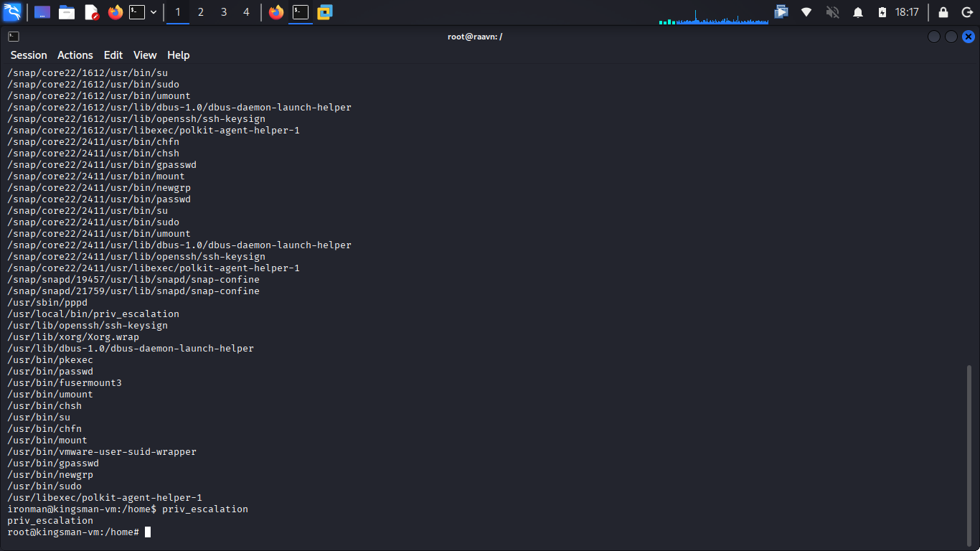
Task: Click the /usr/bin/pkexec line
Action: click(50, 360)
